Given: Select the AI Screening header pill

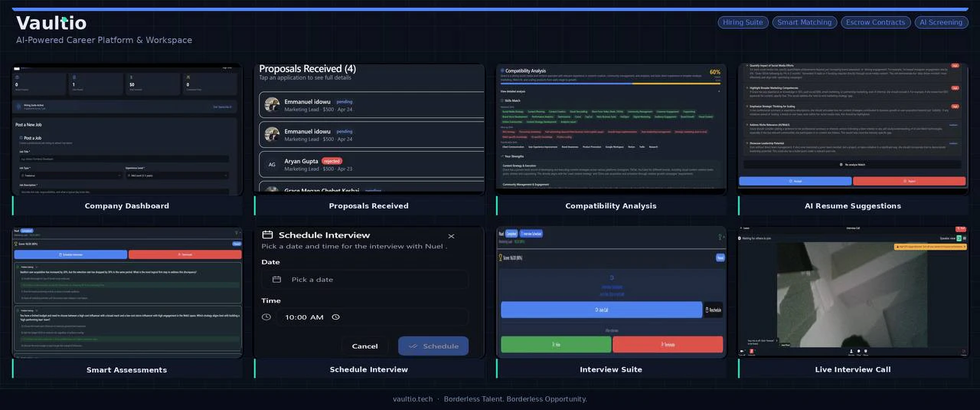Looking at the screenshot, I should (x=941, y=22).
